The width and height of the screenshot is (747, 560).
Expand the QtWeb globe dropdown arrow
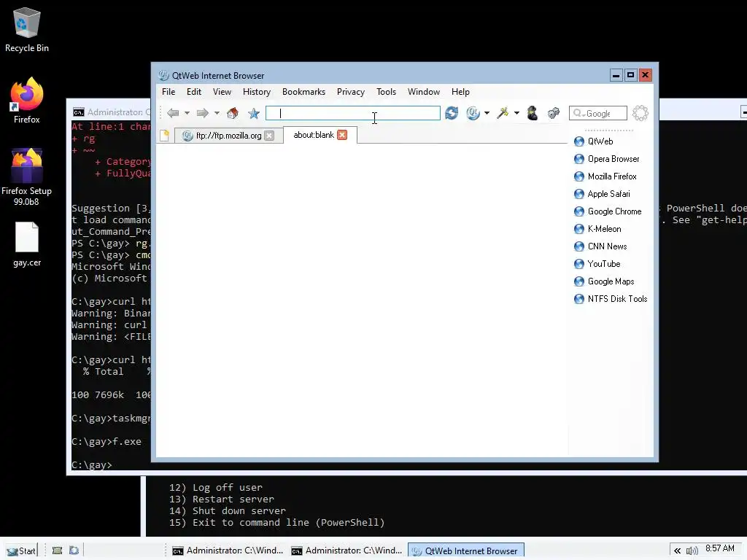[x=487, y=113]
